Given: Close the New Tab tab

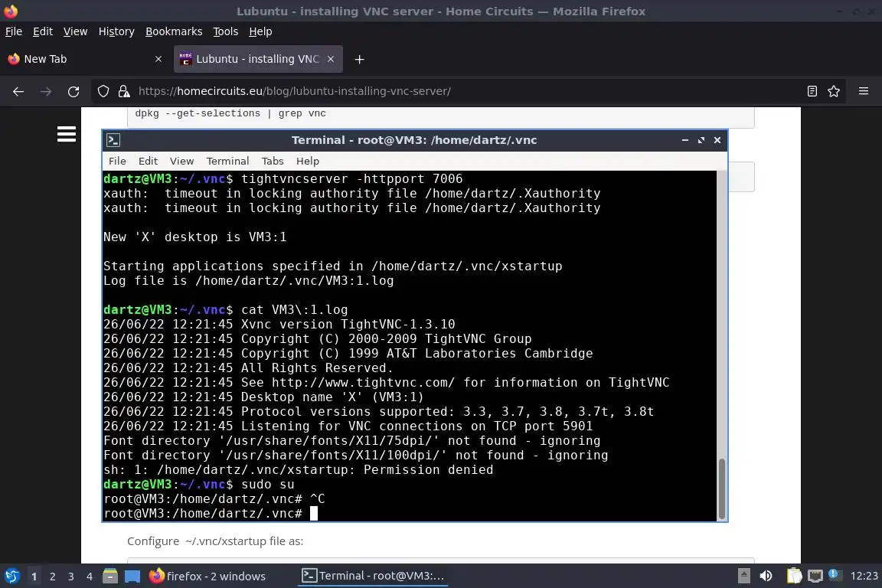Looking at the screenshot, I should click(158, 59).
